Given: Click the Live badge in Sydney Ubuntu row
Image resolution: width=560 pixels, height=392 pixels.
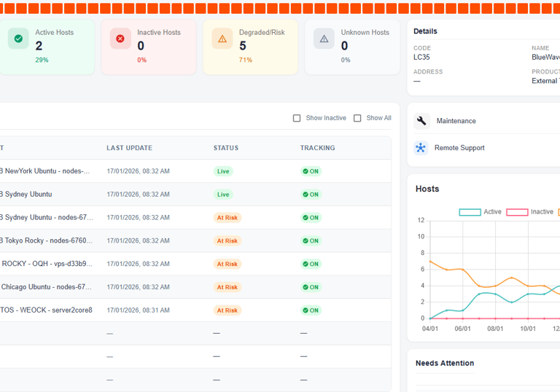Looking at the screenshot, I should point(223,195).
